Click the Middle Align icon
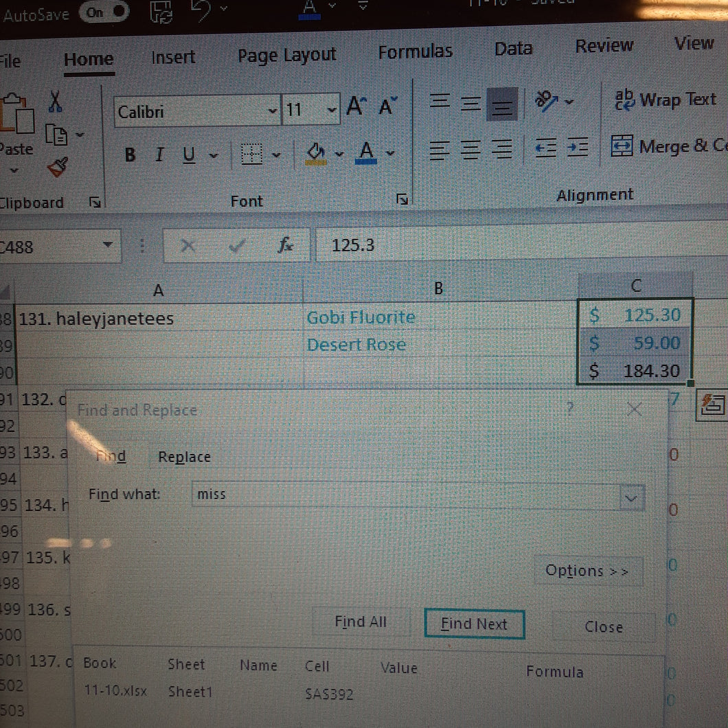The width and height of the screenshot is (728, 728). coord(470,103)
